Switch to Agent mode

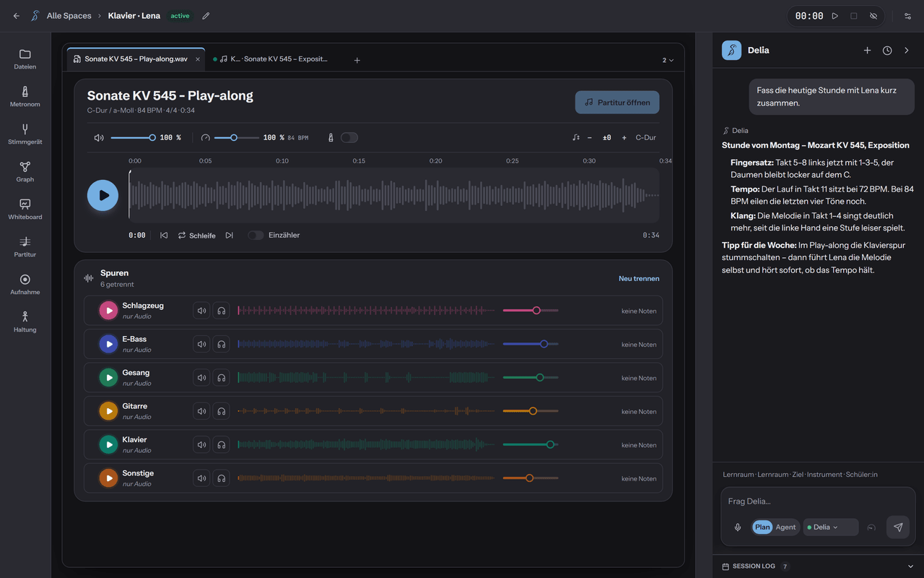[785, 527]
